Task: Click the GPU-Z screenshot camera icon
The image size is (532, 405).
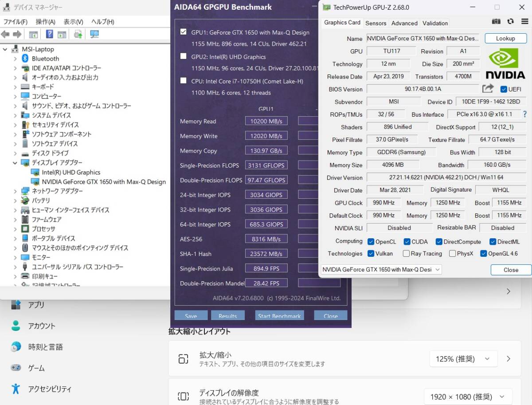Action: point(497,21)
